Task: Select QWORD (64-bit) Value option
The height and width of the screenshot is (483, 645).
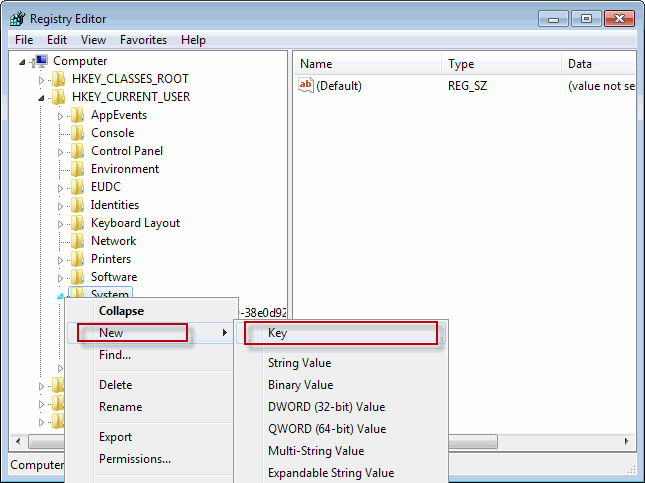Action: pos(341,429)
